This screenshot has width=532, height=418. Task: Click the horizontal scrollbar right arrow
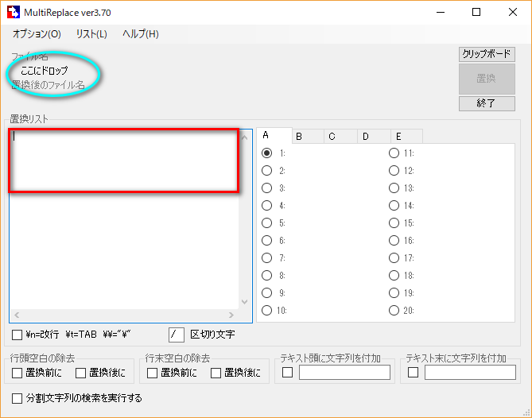[x=231, y=315]
